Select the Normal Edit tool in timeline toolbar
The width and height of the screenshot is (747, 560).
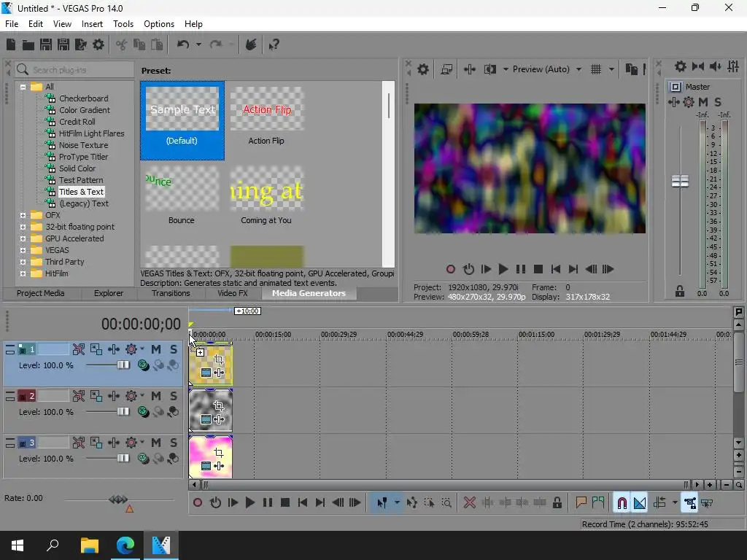click(x=382, y=503)
